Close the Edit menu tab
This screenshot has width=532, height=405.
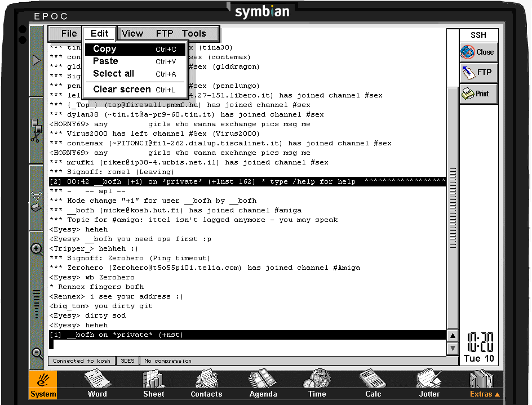click(x=99, y=34)
